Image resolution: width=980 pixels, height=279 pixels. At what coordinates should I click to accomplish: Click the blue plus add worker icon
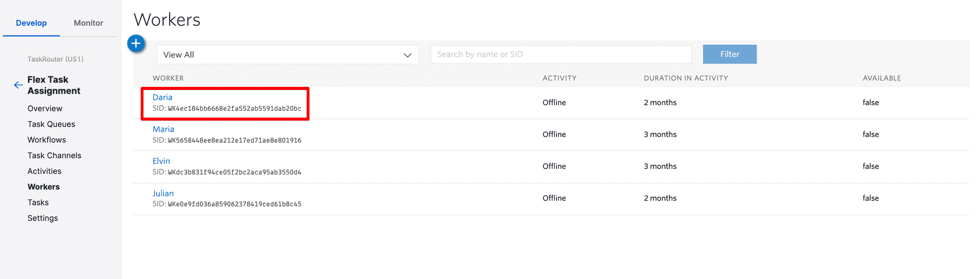click(136, 43)
